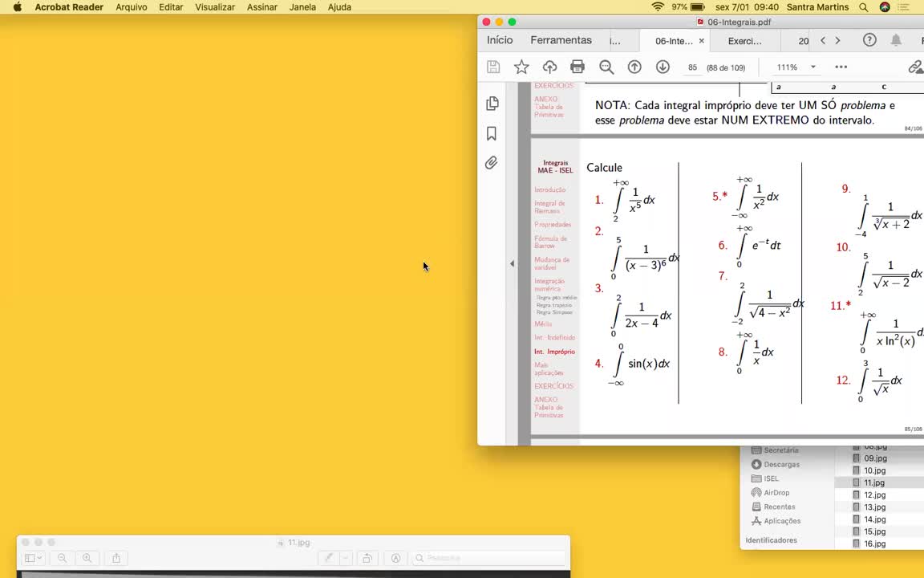Open Ajuda menu
Viewport: 924px width, 578px height.
pyautogui.click(x=339, y=7)
